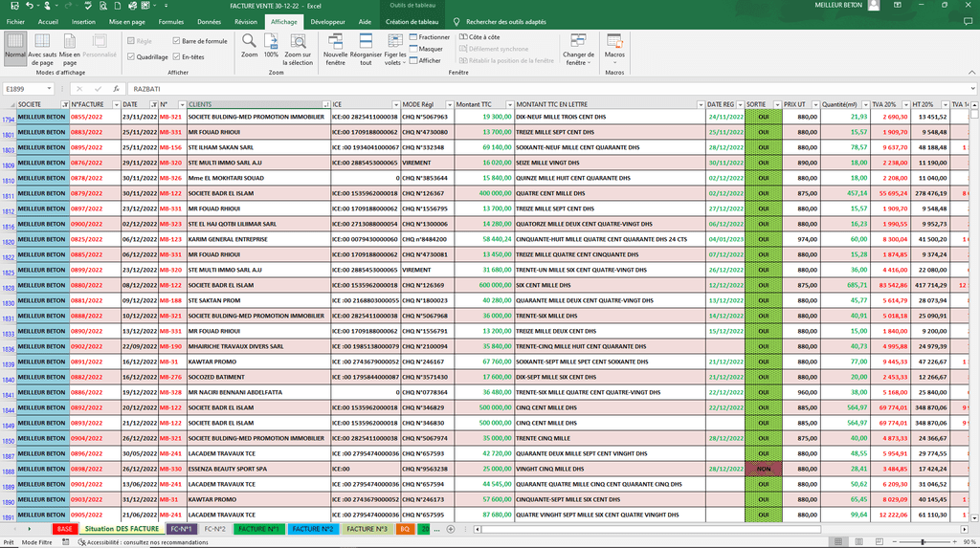Viewport: 980px width, 548px height.
Task: Toggle the Quadrillage checkbox
Action: [130, 56]
